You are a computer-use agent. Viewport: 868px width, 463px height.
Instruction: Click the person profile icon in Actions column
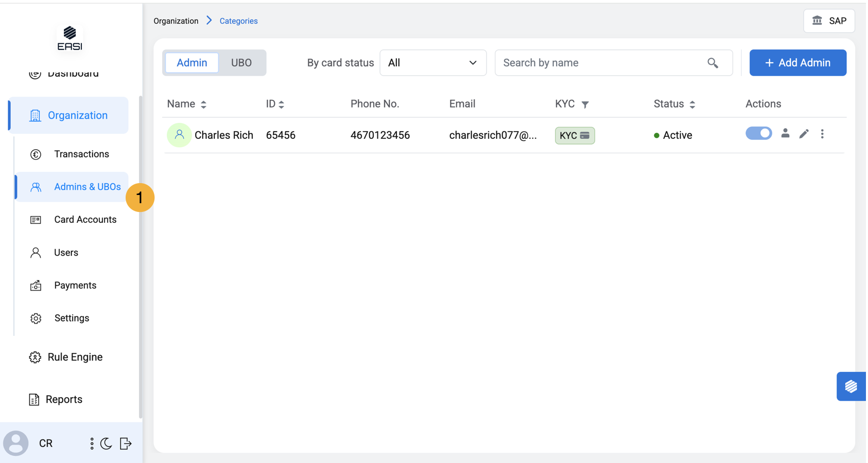[x=785, y=134]
